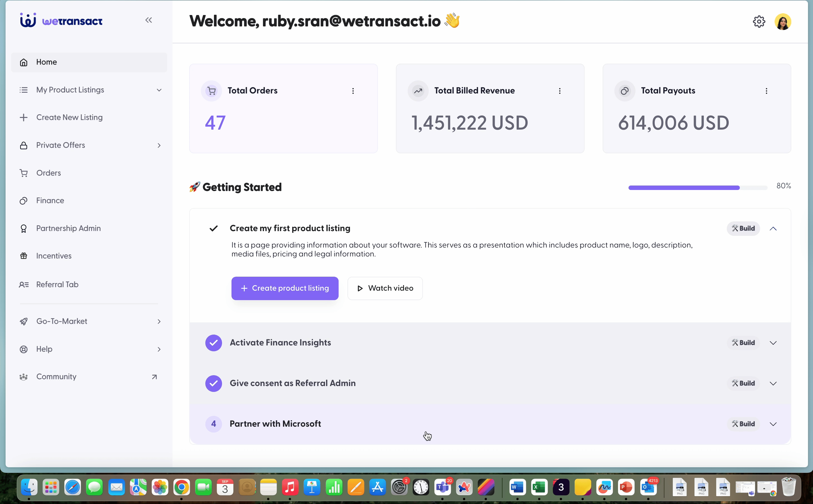
Task: Go to Home in sidebar
Action: click(x=89, y=62)
